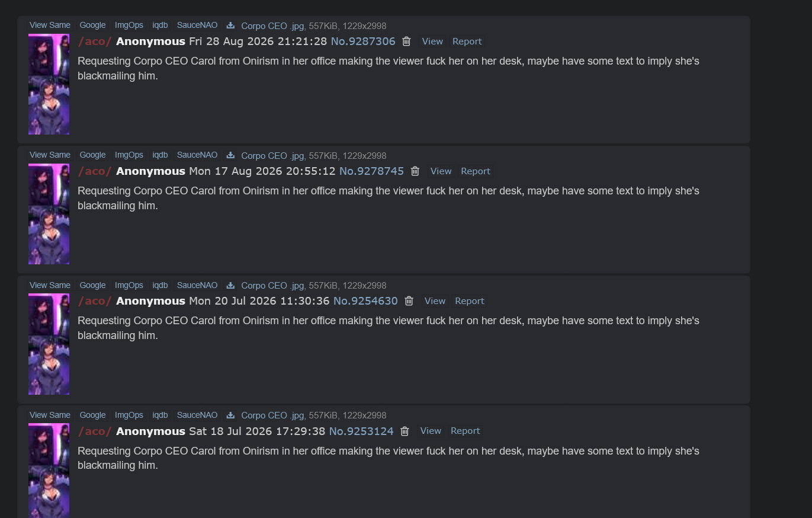This screenshot has height=518, width=812.
Task: Click Report button for post No.9253124
Action: coord(466,431)
